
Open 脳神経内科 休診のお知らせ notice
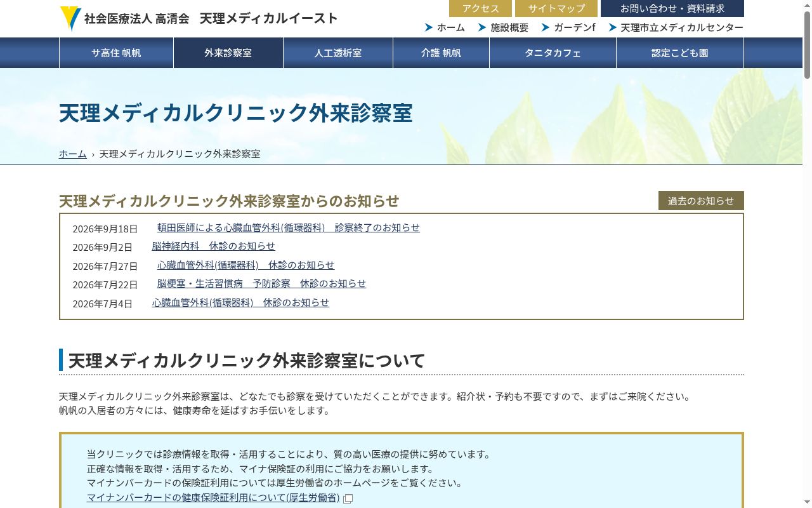click(214, 246)
